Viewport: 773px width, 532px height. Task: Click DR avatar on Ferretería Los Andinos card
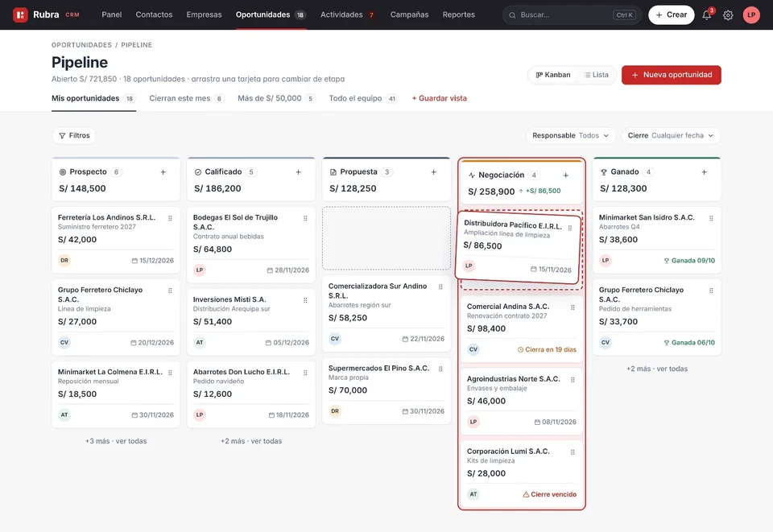64,261
